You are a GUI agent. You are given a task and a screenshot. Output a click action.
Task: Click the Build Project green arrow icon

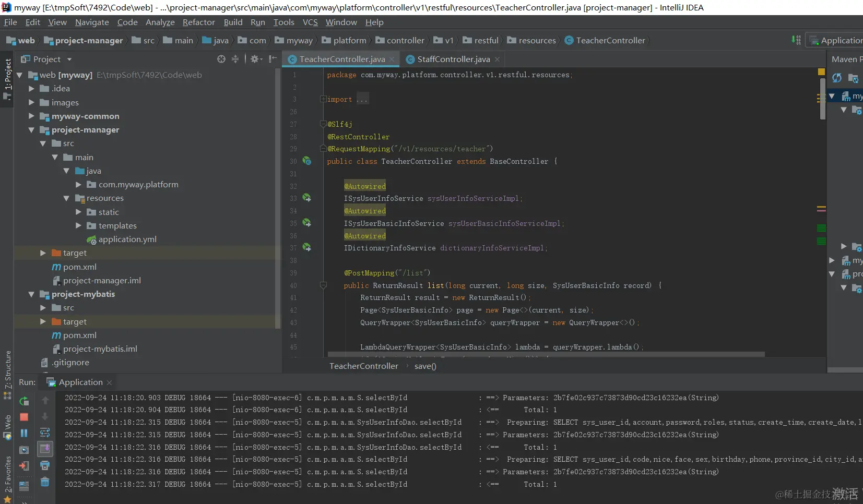click(x=796, y=40)
